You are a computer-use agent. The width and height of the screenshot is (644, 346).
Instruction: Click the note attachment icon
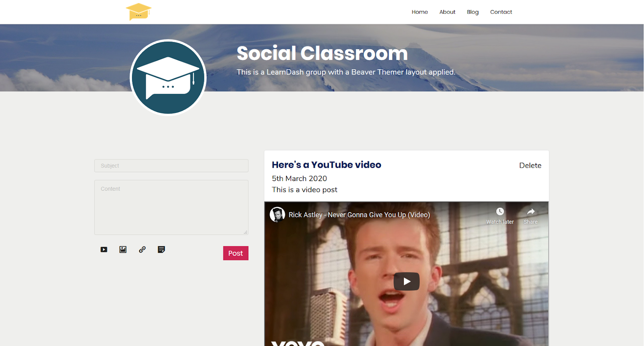tap(161, 249)
